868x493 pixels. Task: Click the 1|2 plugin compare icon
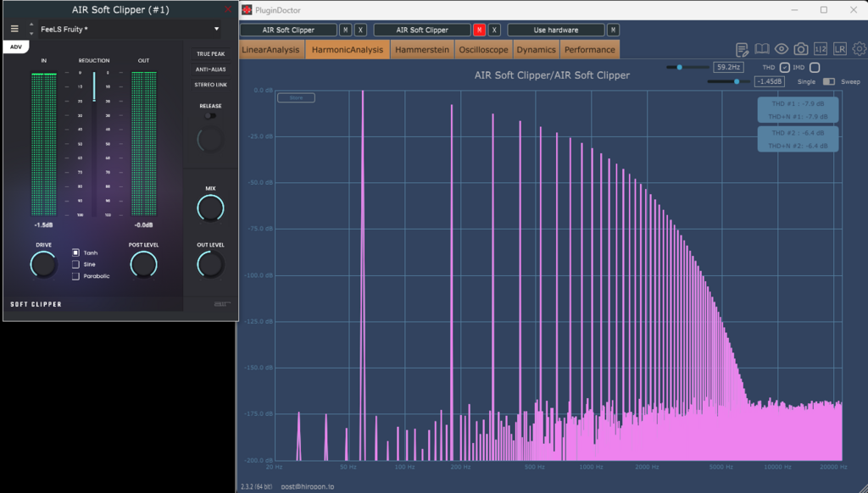pyautogui.click(x=821, y=48)
